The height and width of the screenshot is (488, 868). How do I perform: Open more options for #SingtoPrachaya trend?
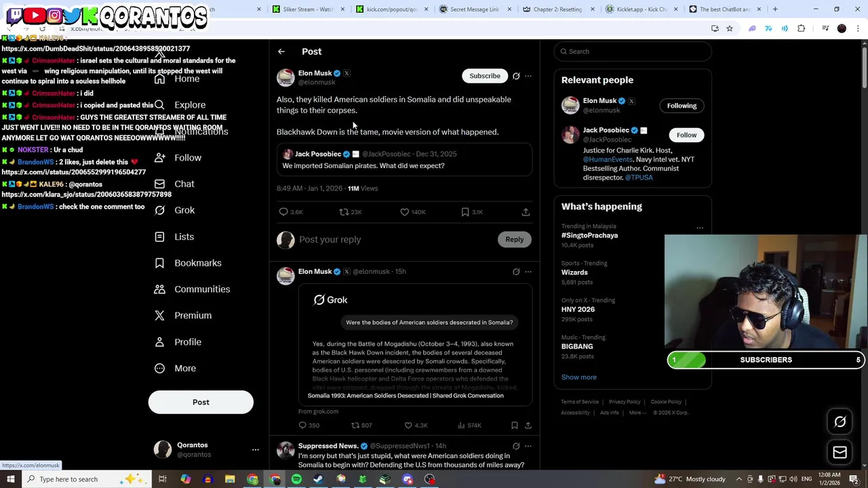pyautogui.click(x=700, y=228)
